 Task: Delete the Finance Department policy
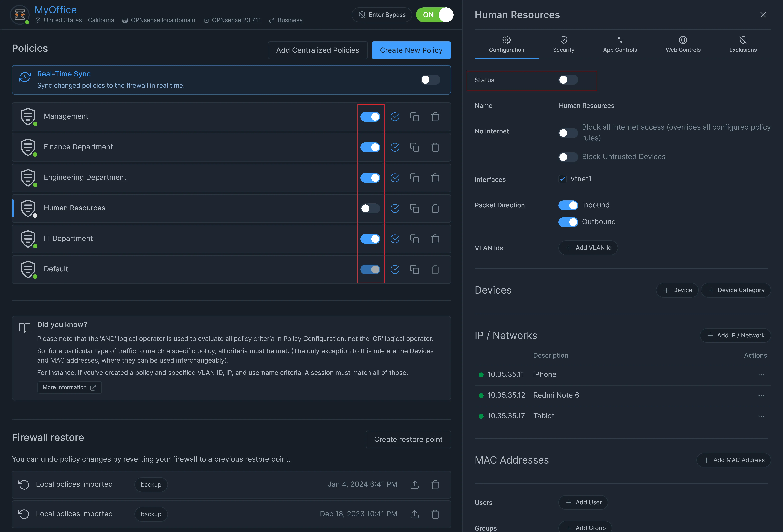point(435,147)
